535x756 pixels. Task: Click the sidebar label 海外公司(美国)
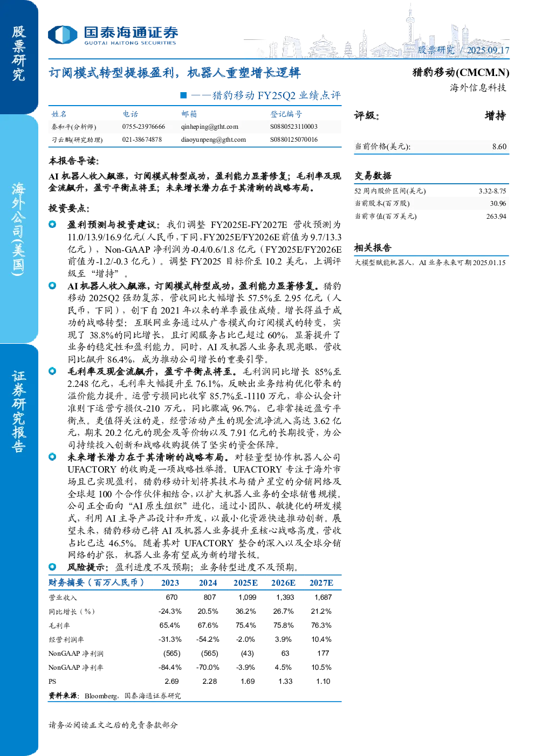pos(18,229)
